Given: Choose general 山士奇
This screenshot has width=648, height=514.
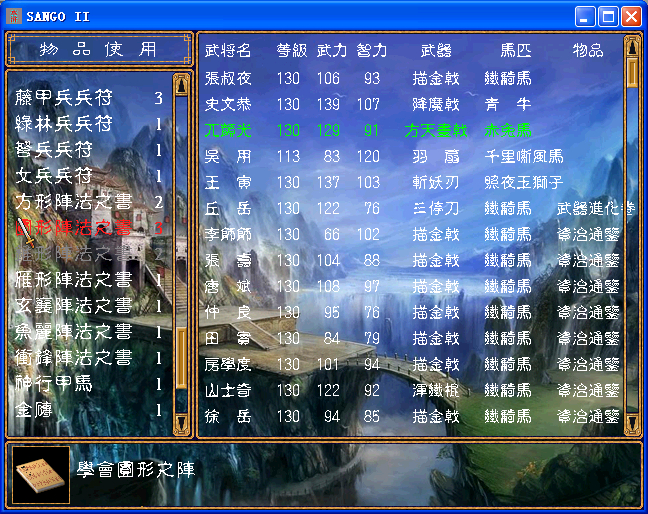Looking at the screenshot, I should coord(228,390).
